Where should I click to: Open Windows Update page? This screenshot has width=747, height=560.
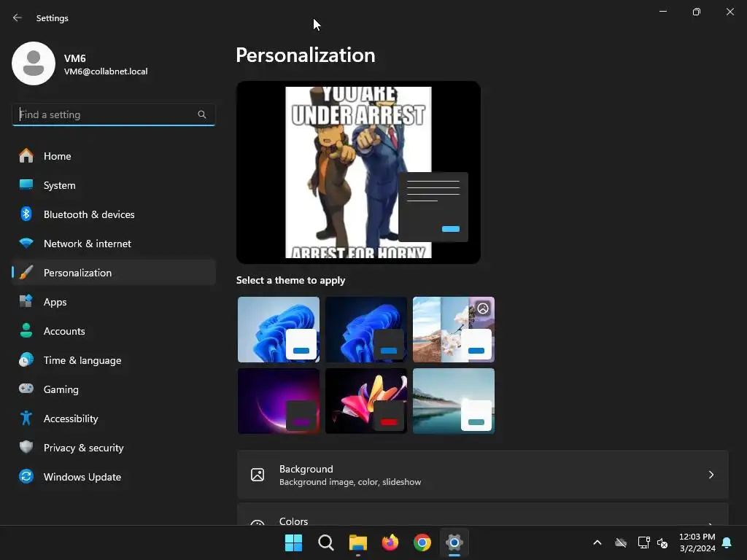coord(113,477)
